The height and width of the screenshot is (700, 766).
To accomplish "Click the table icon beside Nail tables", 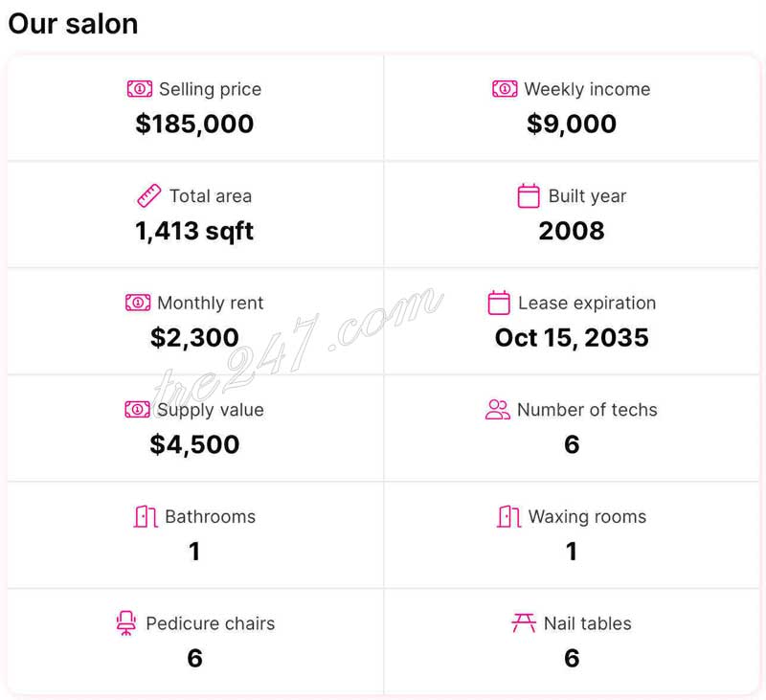I will coord(524,623).
